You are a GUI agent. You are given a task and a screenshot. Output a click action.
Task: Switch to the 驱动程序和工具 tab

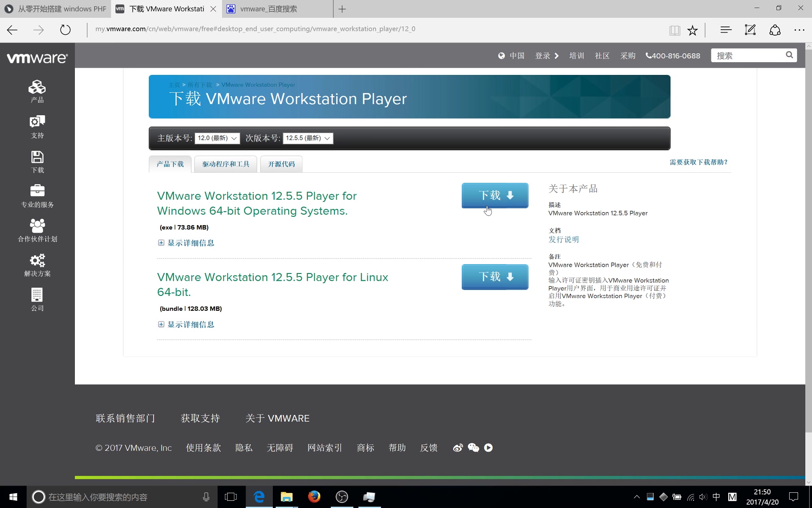pos(225,164)
